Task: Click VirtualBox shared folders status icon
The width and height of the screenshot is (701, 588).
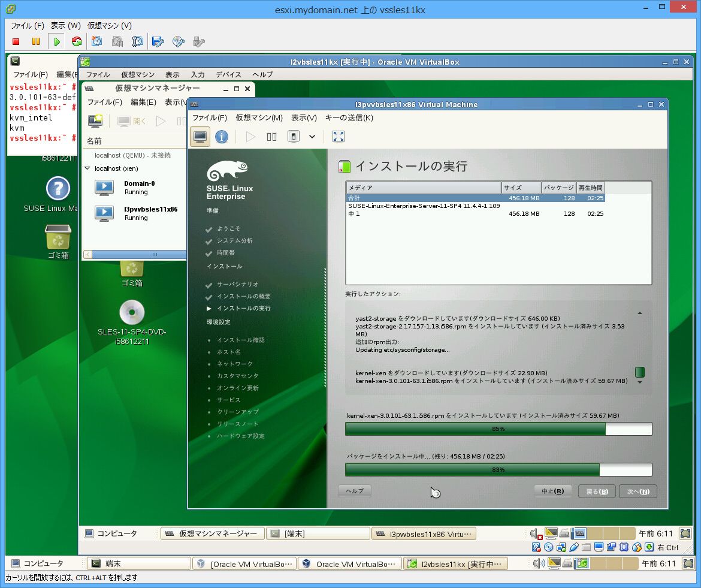Action: point(587,547)
